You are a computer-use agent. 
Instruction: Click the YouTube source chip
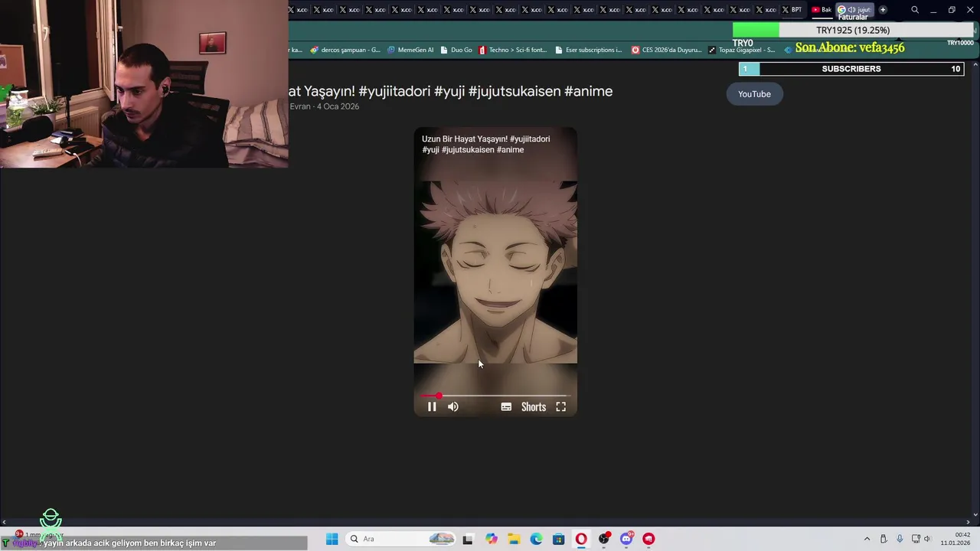754,94
